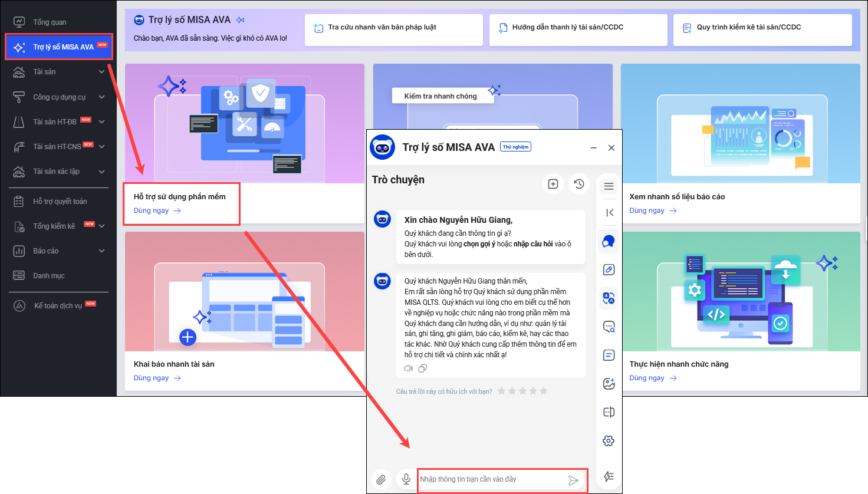Open the text summary note icon
868x494 pixels.
[x=609, y=355]
